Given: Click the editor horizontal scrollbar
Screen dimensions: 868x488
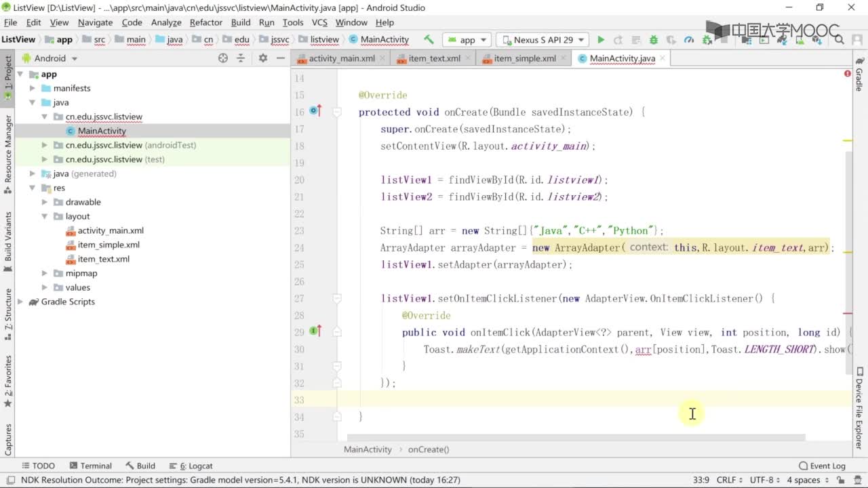Looking at the screenshot, I should (x=576, y=438).
